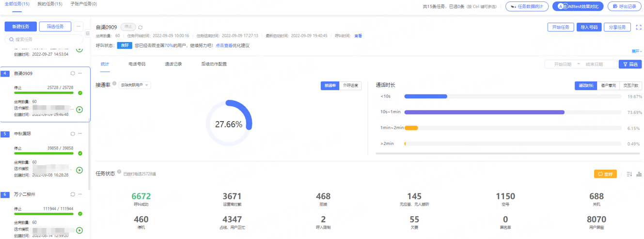Click the sort icon beside 重呼 button
Viewport: 644px width, 239px height.
point(629,174)
